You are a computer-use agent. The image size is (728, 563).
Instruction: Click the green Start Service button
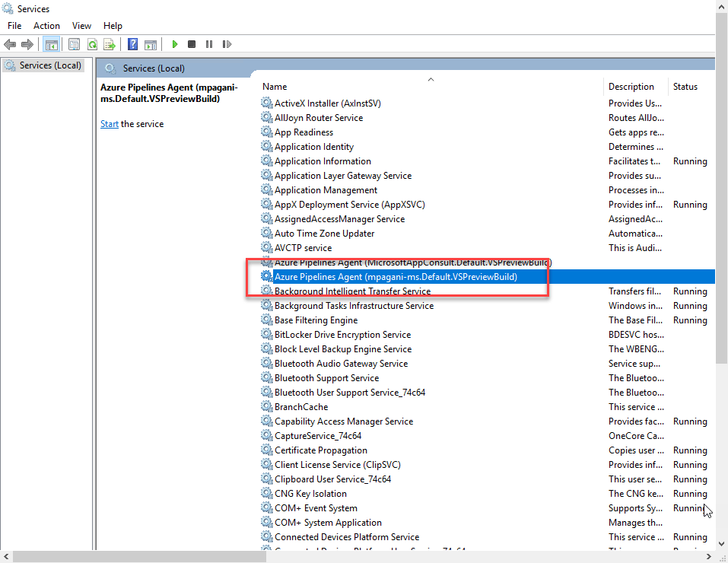click(174, 44)
